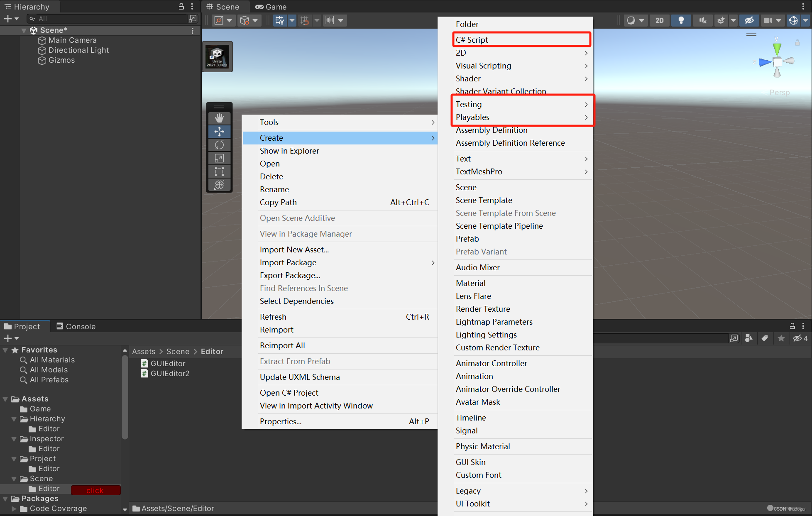Toggle scene lighting bulb icon

681,20
